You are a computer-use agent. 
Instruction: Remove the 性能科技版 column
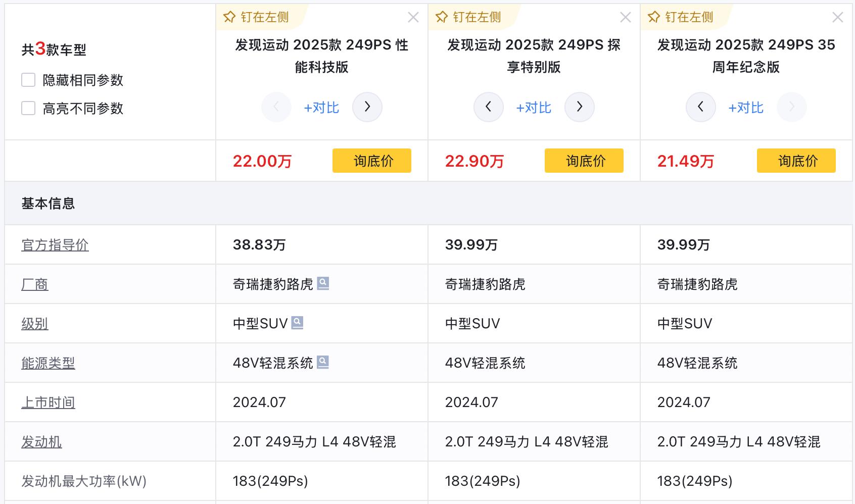pyautogui.click(x=413, y=18)
